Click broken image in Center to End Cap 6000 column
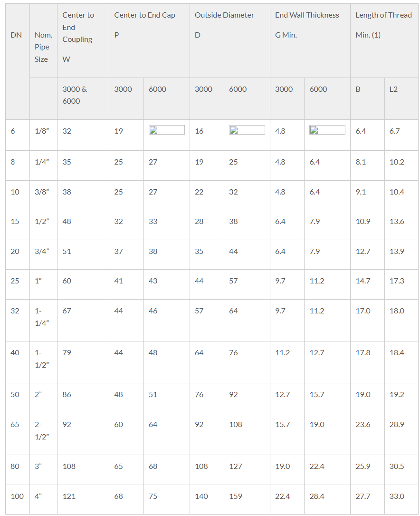The height and width of the screenshot is (516, 420). pos(167,130)
